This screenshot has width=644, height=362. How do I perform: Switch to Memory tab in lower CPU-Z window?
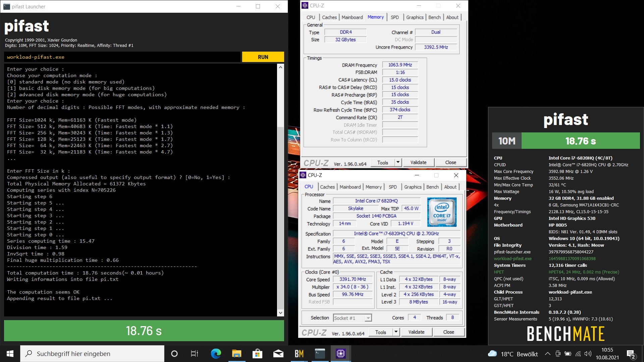point(373,187)
